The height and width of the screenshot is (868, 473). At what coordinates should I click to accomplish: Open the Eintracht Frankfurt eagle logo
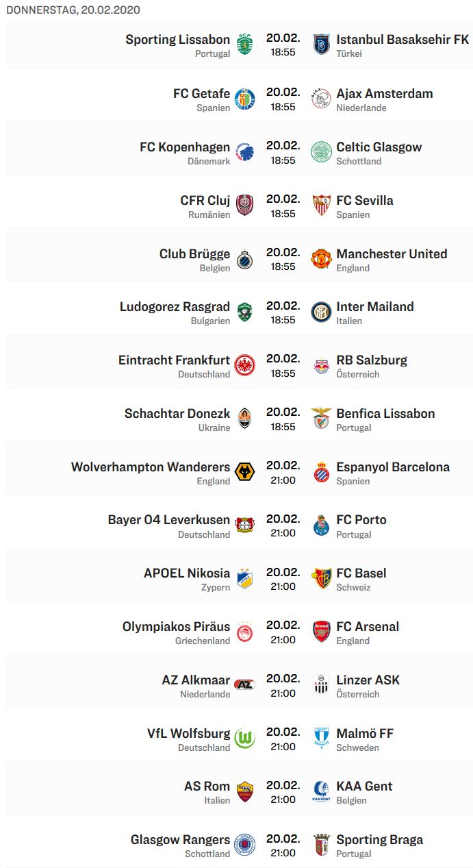[x=244, y=365]
